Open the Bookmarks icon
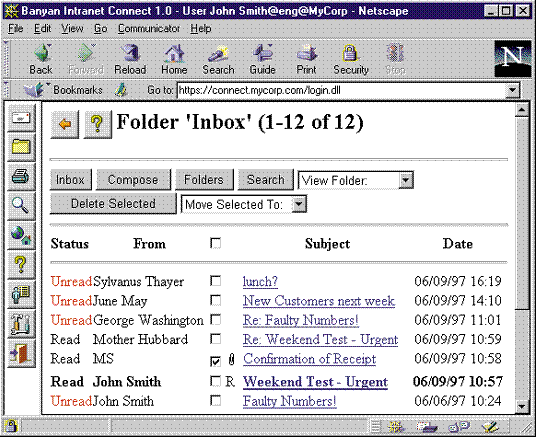536x437 pixels. 34,90
